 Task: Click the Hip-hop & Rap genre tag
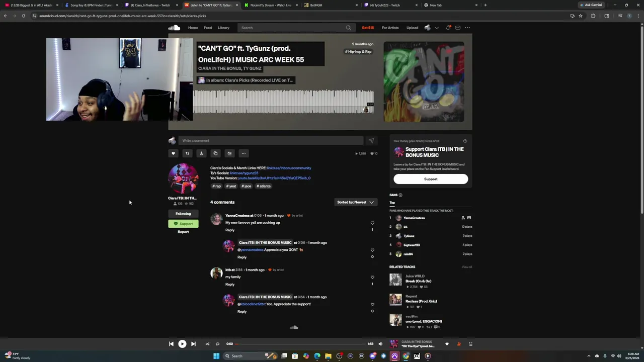pos(358,52)
